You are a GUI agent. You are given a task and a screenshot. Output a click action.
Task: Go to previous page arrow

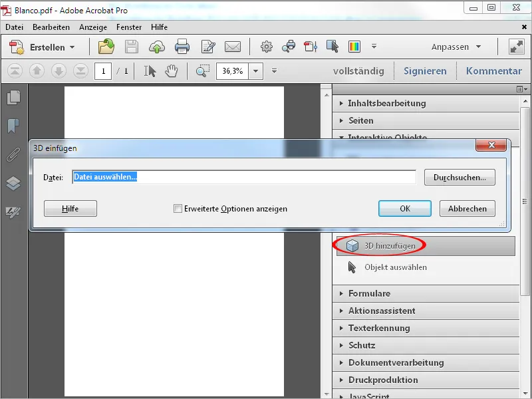(37, 71)
